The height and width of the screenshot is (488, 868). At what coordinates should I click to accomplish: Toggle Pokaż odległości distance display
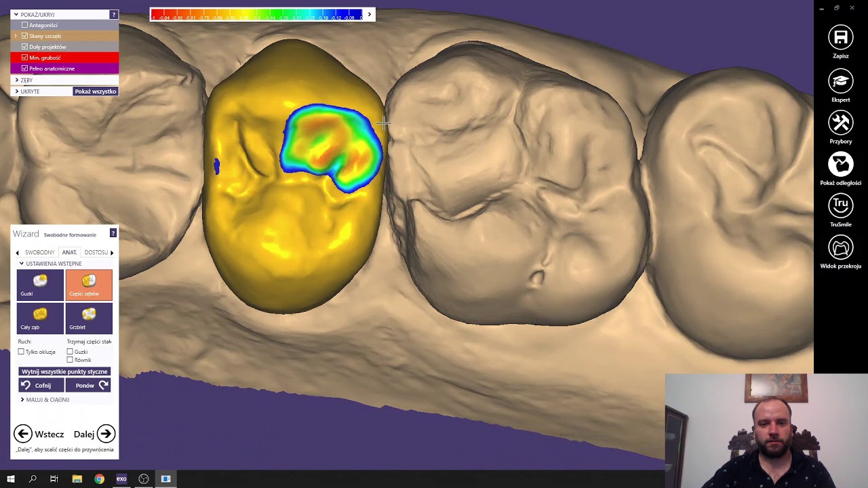pyautogui.click(x=840, y=164)
